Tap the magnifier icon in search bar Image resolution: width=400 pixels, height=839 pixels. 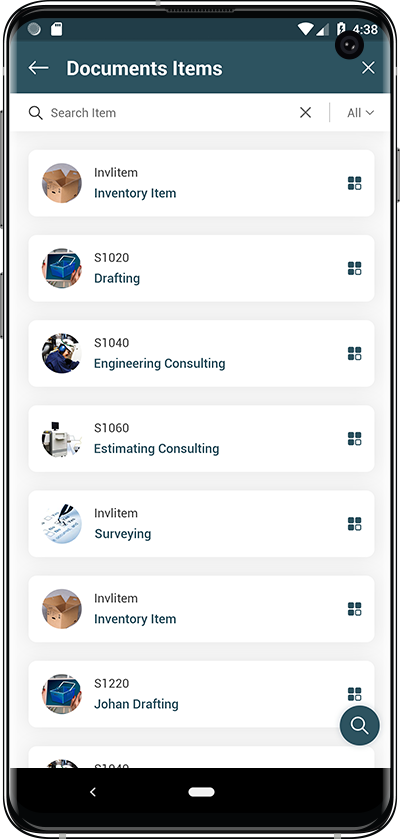[36, 113]
